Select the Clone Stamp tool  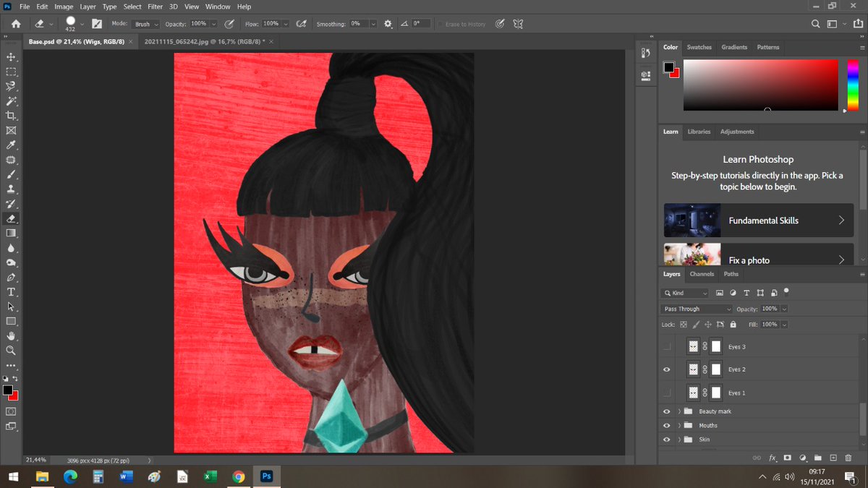11,189
